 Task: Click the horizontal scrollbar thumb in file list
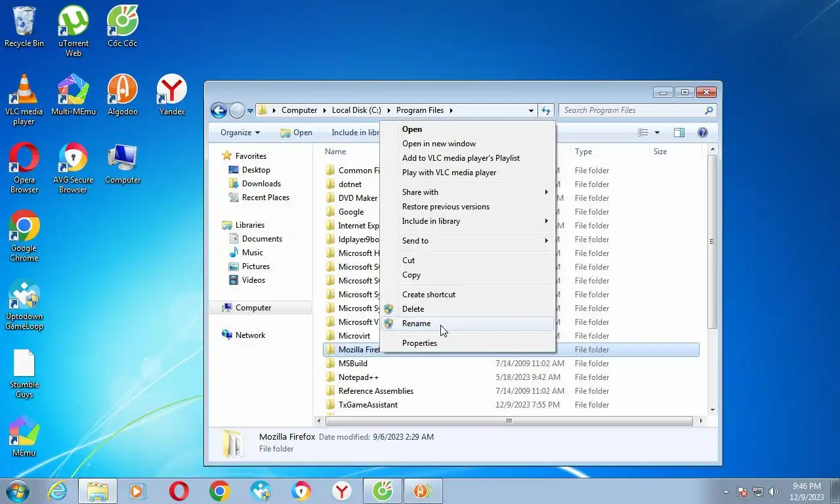coord(509,421)
